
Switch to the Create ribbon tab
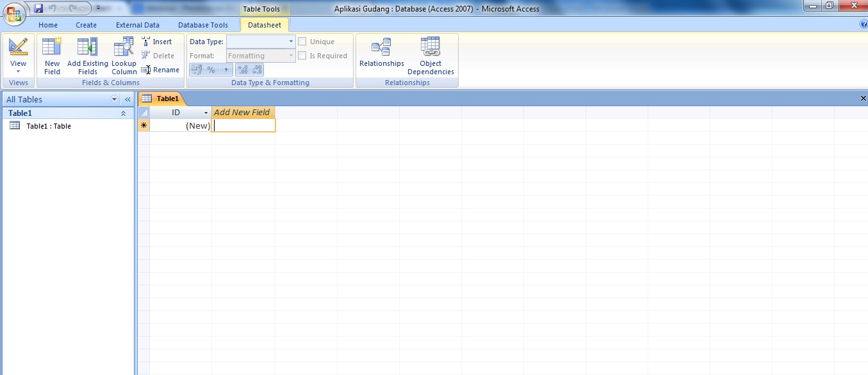pos(86,24)
